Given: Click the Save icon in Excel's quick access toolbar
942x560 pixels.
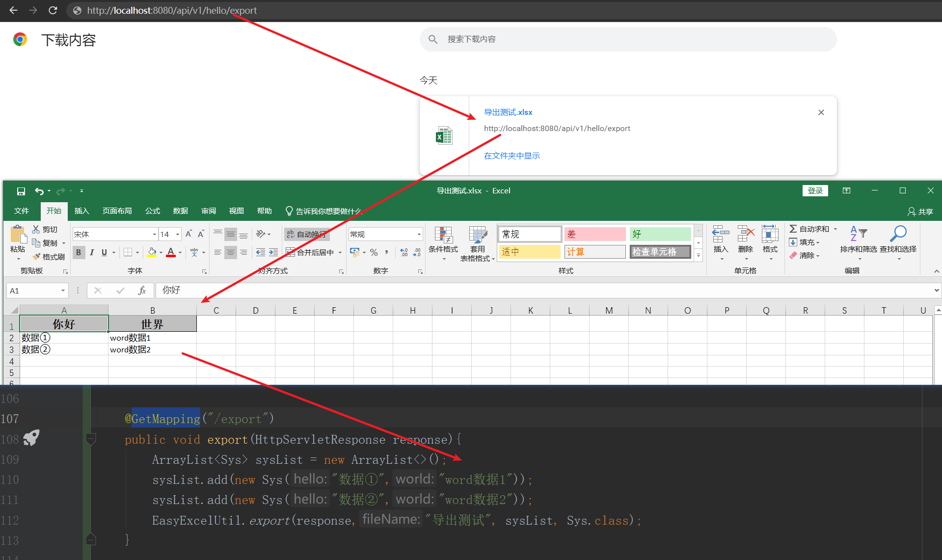Looking at the screenshot, I should point(21,191).
